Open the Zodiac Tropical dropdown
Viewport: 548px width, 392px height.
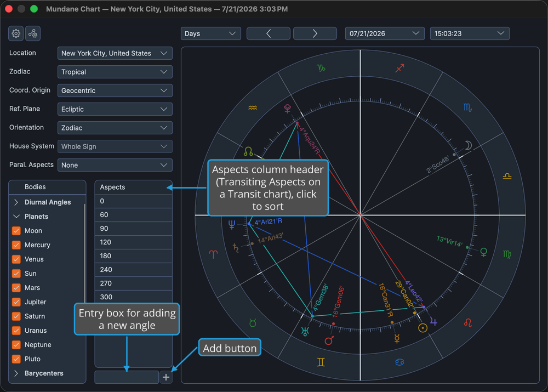tap(115, 72)
